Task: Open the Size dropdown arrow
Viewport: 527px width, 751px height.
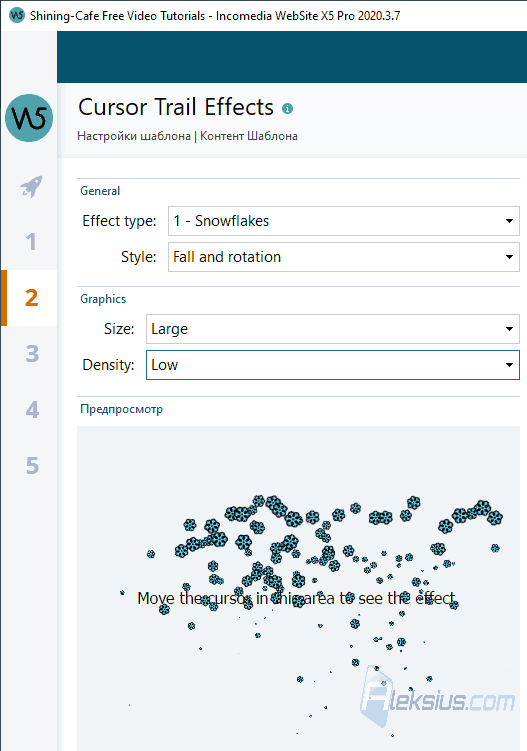Action: pyautogui.click(x=509, y=329)
